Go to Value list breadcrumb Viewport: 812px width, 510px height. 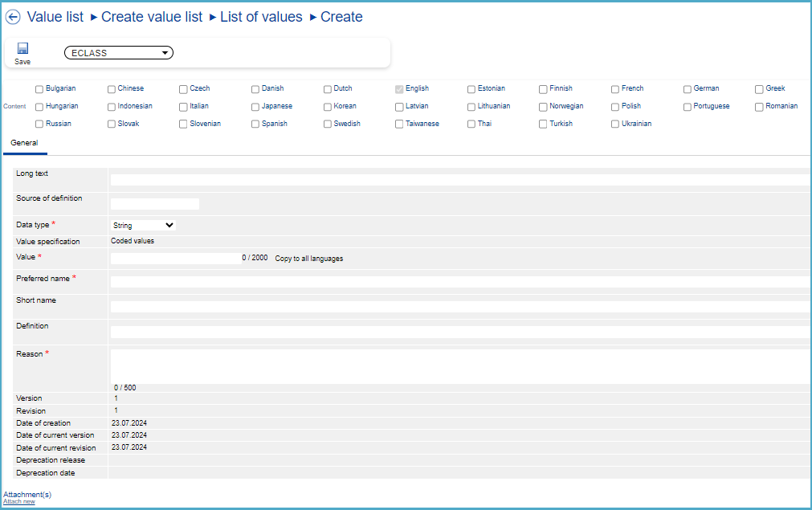[55, 17]
